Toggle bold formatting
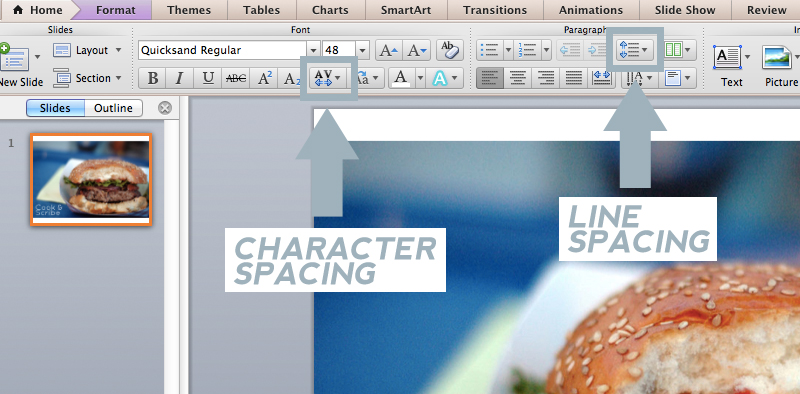This screenshot has height=394, width=800. click(152, 78)
